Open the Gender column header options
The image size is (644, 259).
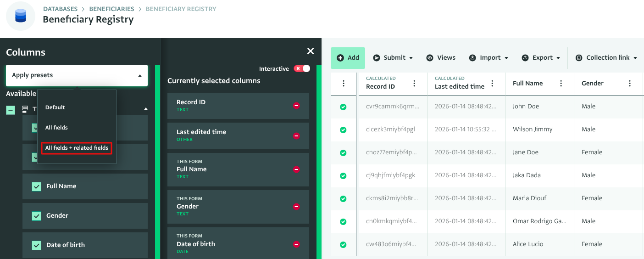click(x=630, y=84)
